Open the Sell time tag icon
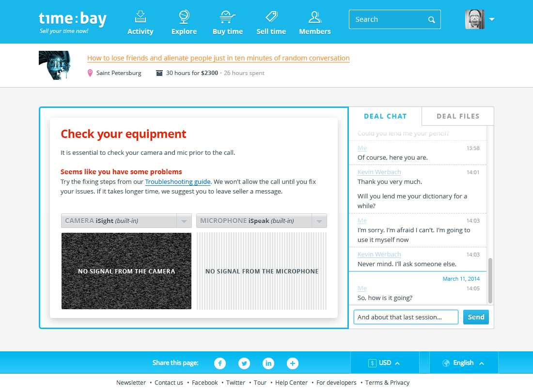 [271, 16]
